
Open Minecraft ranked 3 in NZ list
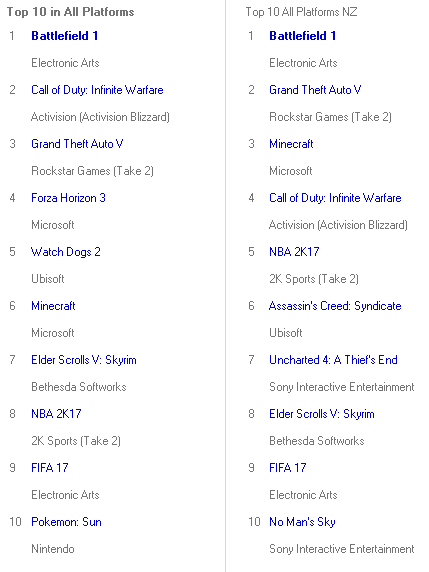point(291,144)
